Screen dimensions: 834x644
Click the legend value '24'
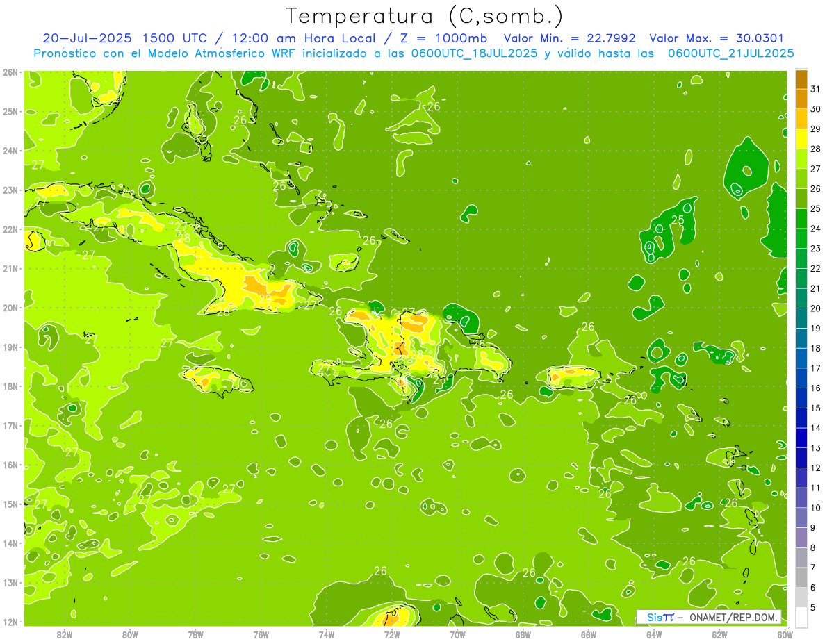click(x=816, y=229)
